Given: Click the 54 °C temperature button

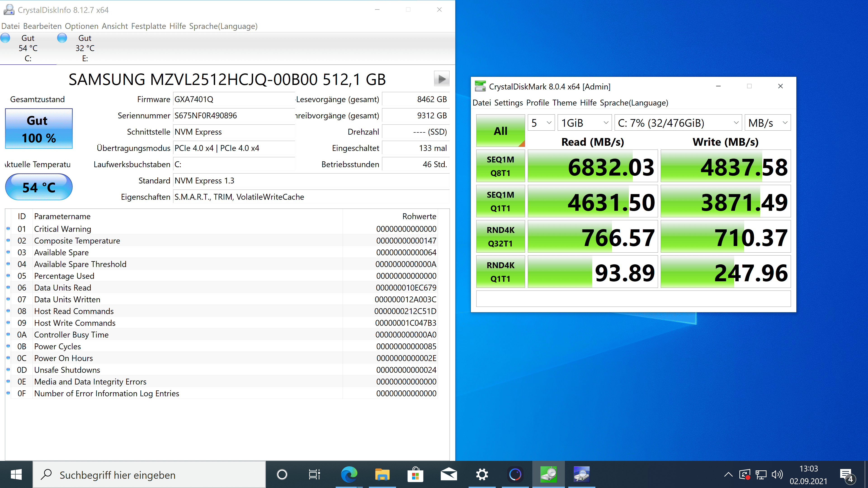Looking at the screenshot, I should 39,187.
